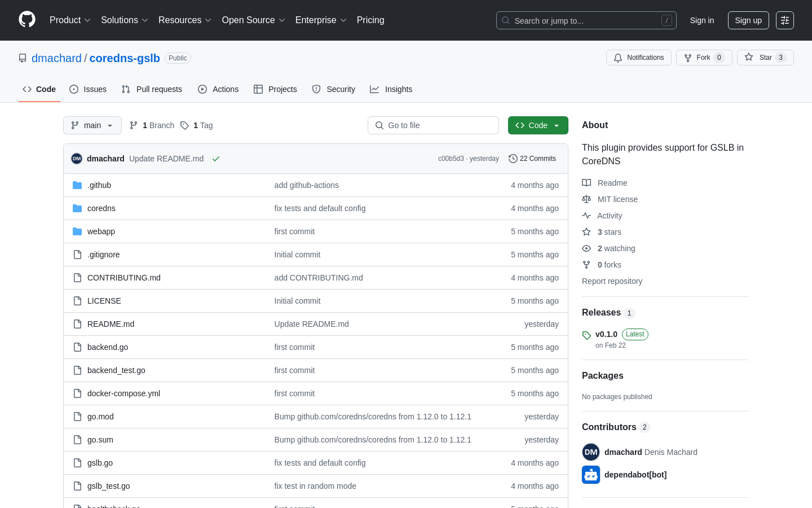Expand the Solutions menu
The width and height of the screenshot is (812, 508).
tap(125, 20)
